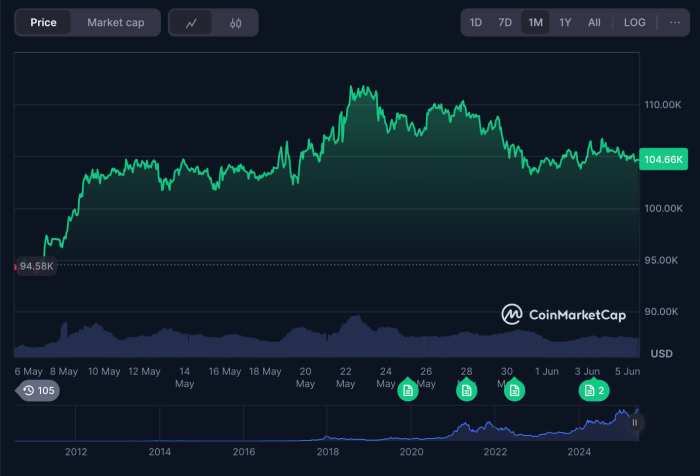Switch to the Market cap tab
Image resolution: width=700 pixels, height=476 pixels.
tap(116, 22)
